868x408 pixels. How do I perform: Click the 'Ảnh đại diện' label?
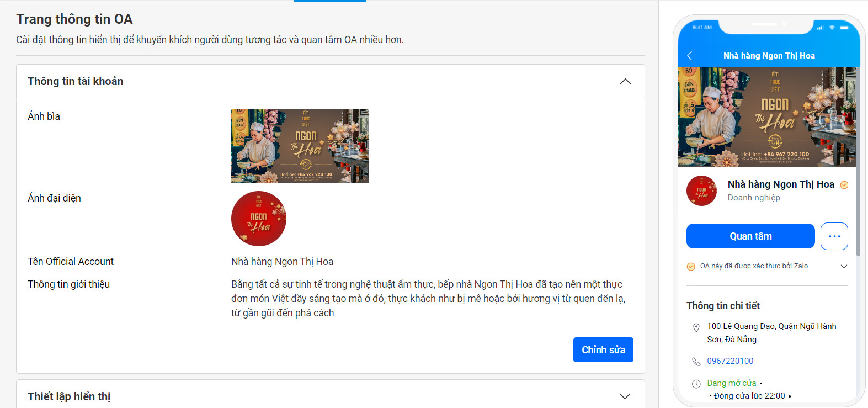54,198
